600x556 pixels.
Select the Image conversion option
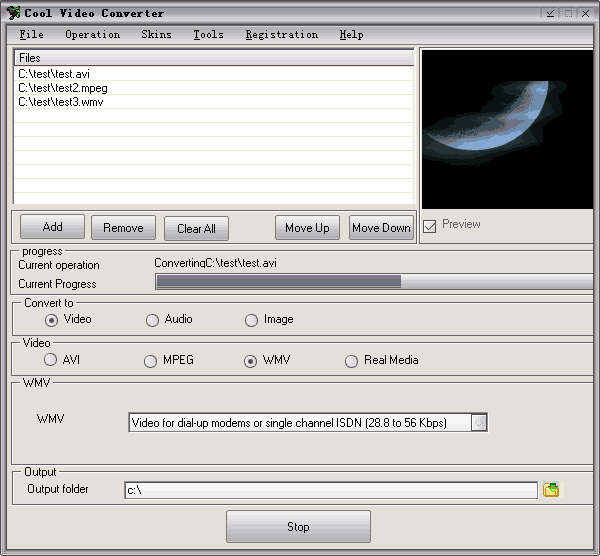pos(252,320)
